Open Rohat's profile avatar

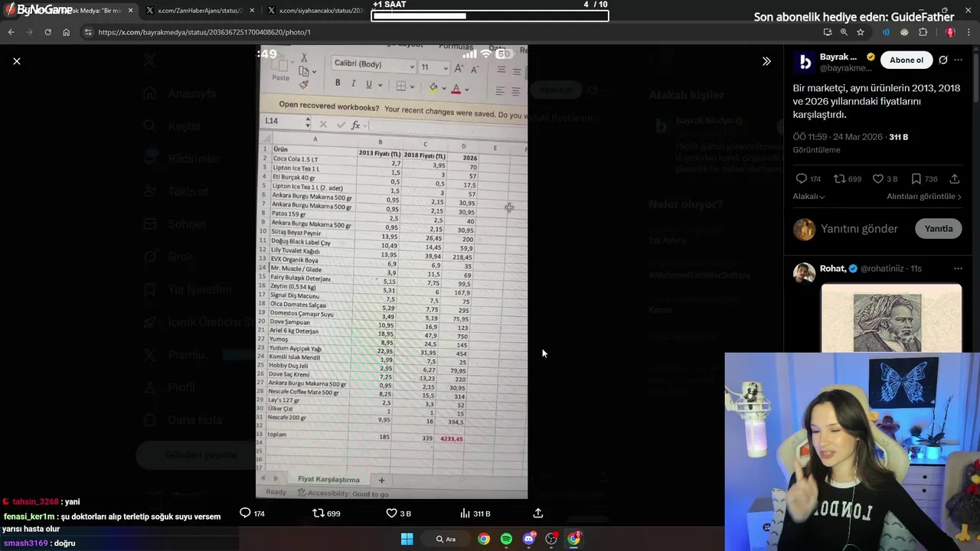tap(804, 272)
